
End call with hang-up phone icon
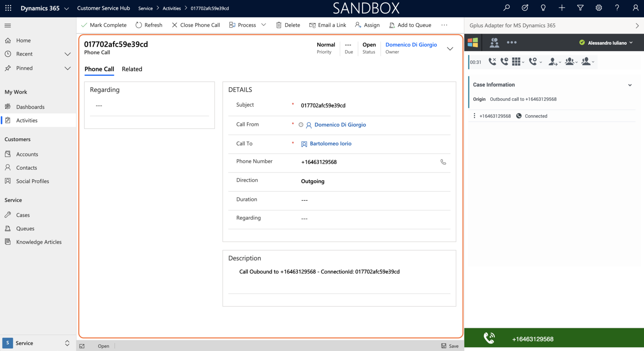pos(492,62)
